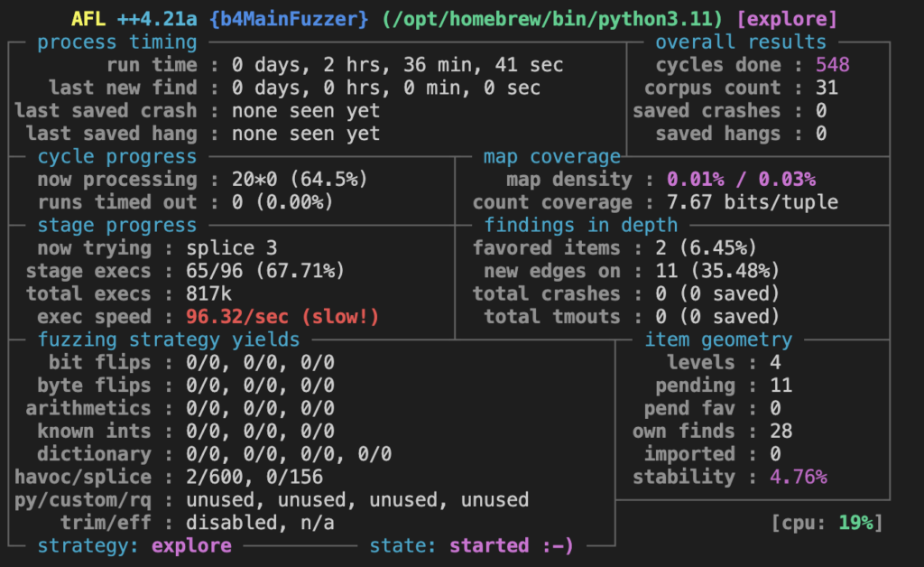This screenshot has width=924, height=567.
Task: Click the map density percentage value
Action: pyautogui.click(x=741, y=180)
